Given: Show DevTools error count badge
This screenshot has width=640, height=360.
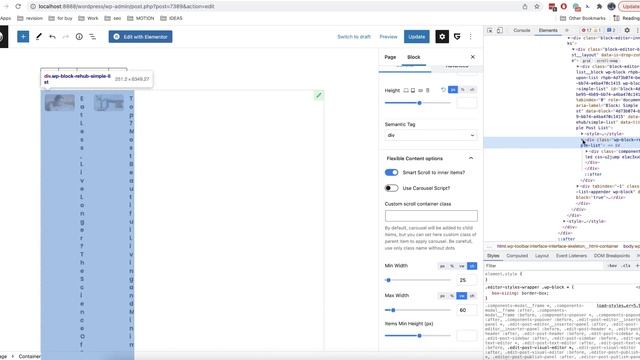Looking at the screenshot, I should pyautogui.click(x=586, y=30).
